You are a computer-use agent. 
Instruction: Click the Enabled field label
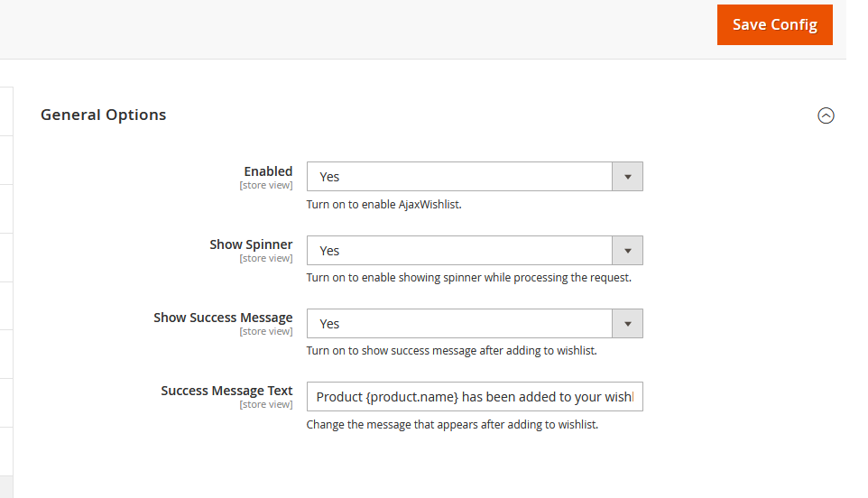coord(269,171)
